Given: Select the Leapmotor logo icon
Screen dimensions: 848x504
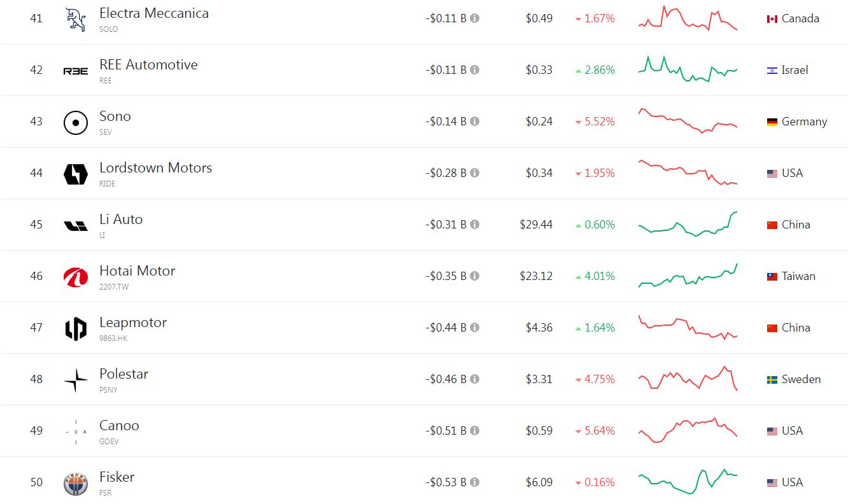Looking at the screenshot, I should 76,328.
